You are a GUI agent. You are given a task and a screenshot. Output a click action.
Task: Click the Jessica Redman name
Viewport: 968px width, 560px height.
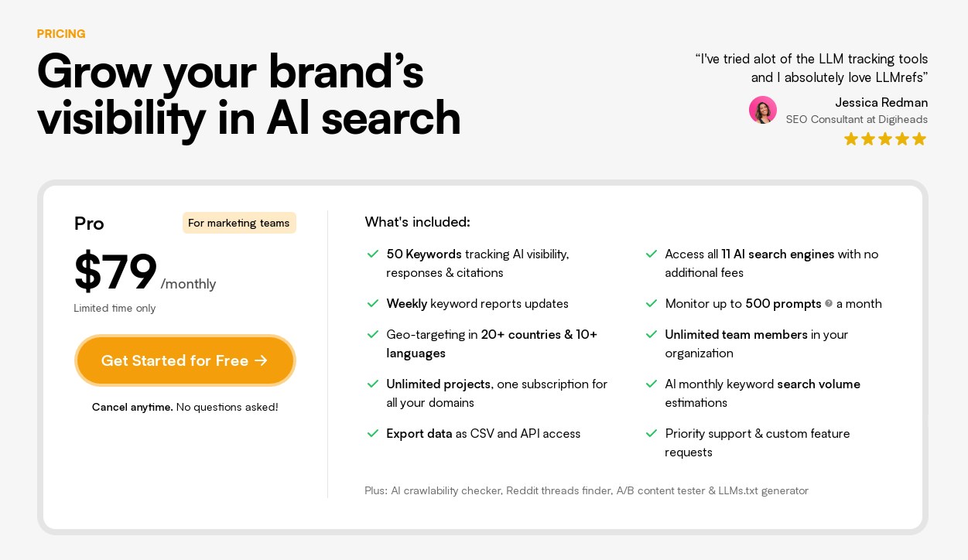pyautogui.click(x=881, y=102)
